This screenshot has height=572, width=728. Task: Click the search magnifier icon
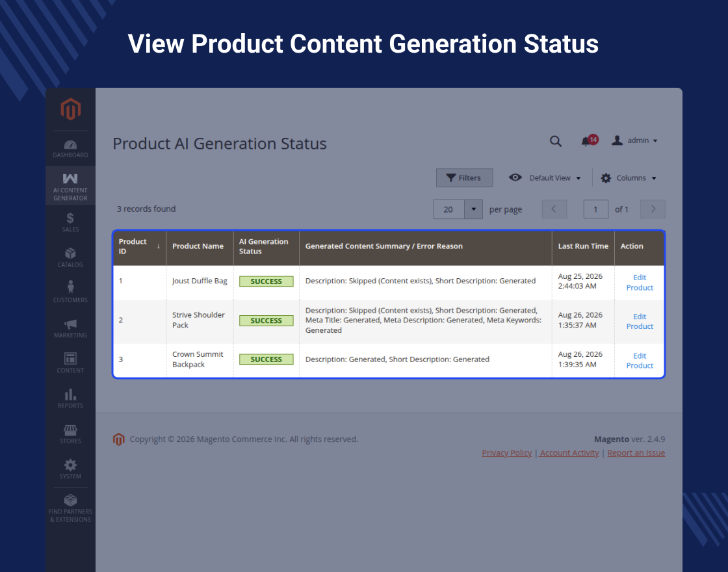pos(555,141)
